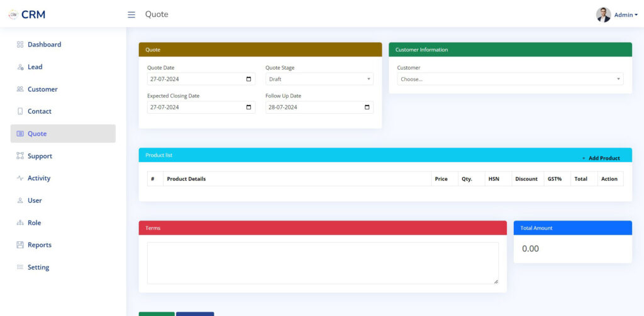The image size is (644, 316).
Task: Click the Contact phone icon
Action: pyautogui.click(x=20, y=111)
